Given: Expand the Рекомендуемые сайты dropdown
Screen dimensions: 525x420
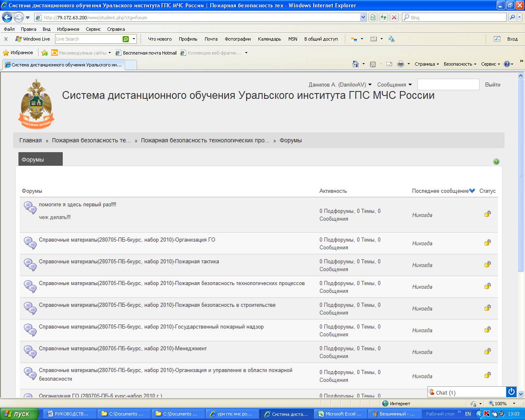Looking at the screenshot, I should 110,53.
